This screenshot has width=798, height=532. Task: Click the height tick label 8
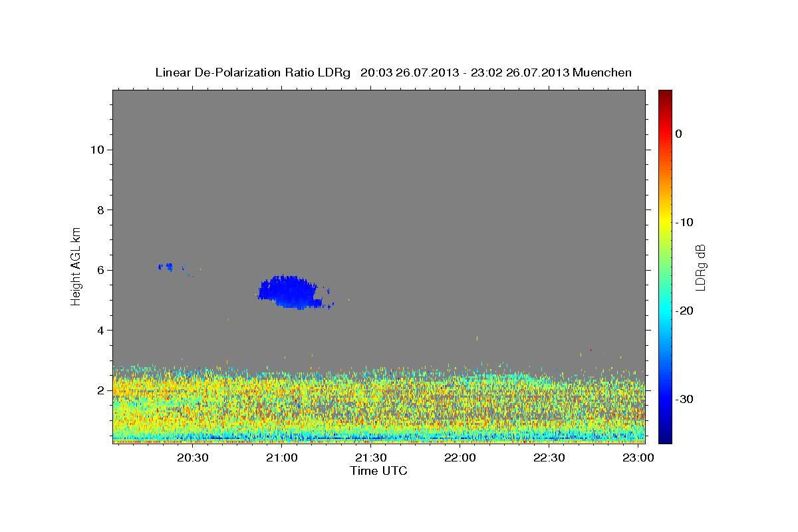[x=99, y=210]
